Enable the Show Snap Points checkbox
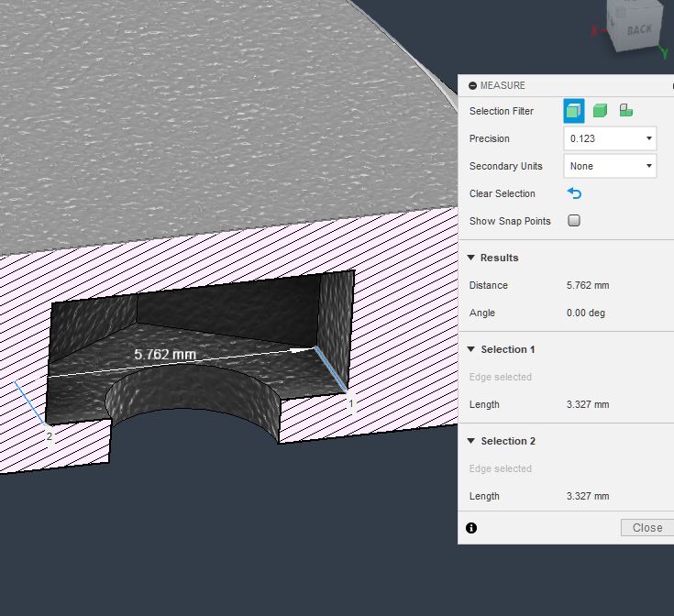 [574, 221]
